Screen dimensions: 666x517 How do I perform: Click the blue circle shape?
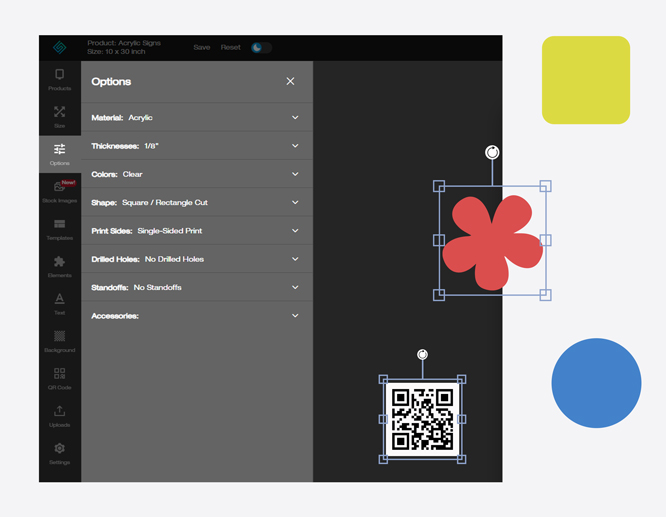596,383
